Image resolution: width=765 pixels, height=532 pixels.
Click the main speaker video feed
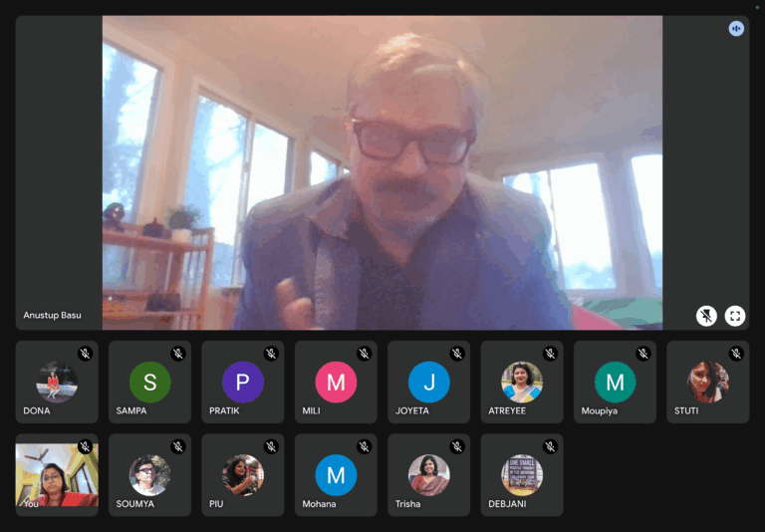382,171
